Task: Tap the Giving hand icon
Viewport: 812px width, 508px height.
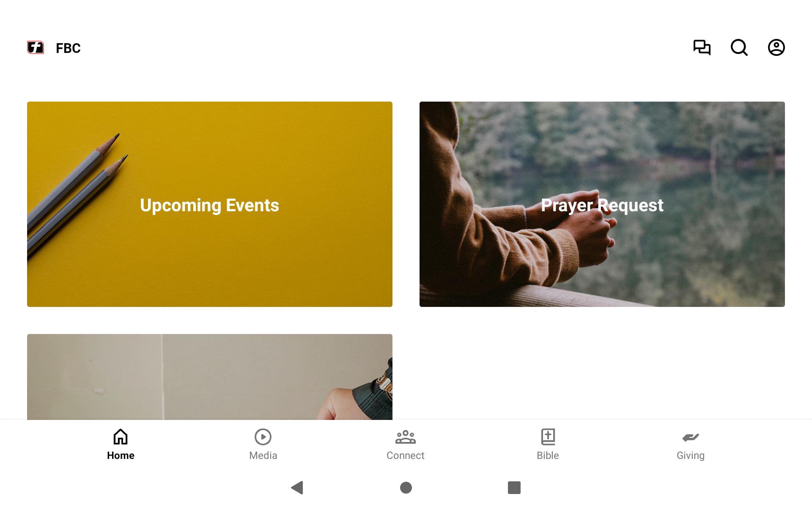Action: pos(691,437)
